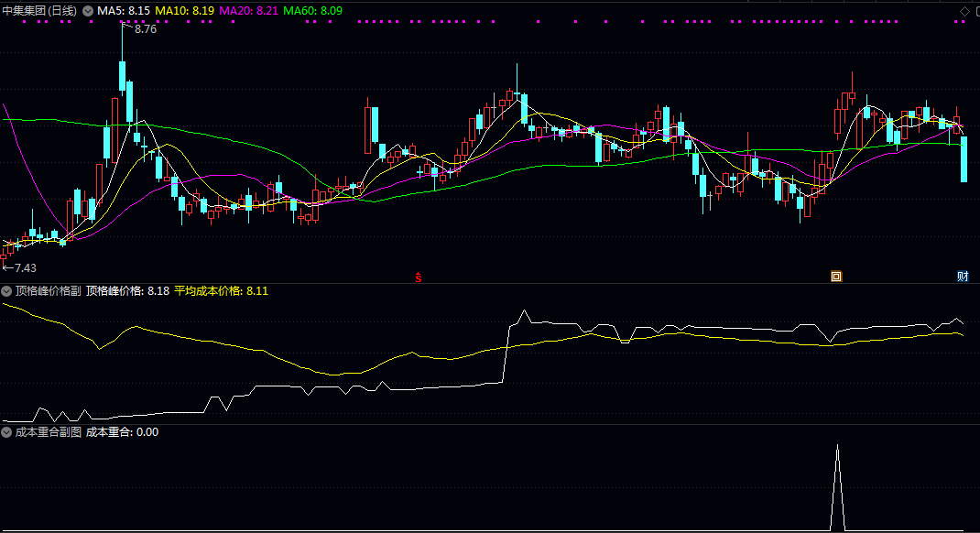Select the green MA60: 8.09 label

click(x=313, y=11)
